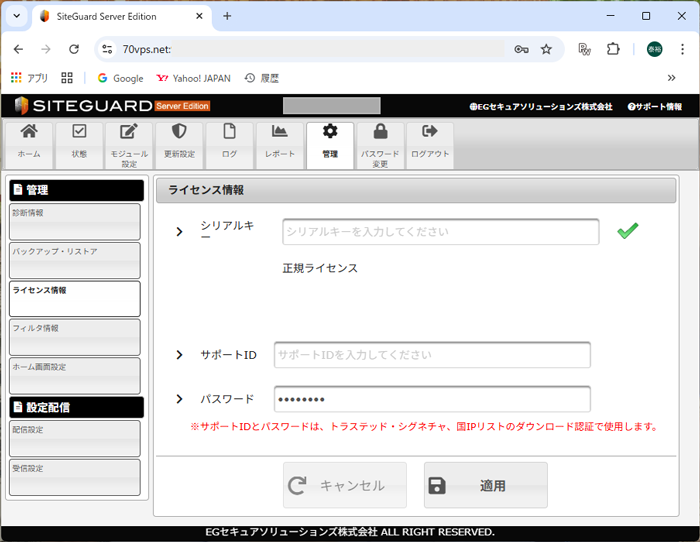This screenshot has height=542, width=700.
Task: Click the translate extension icon
Action: 584,49
